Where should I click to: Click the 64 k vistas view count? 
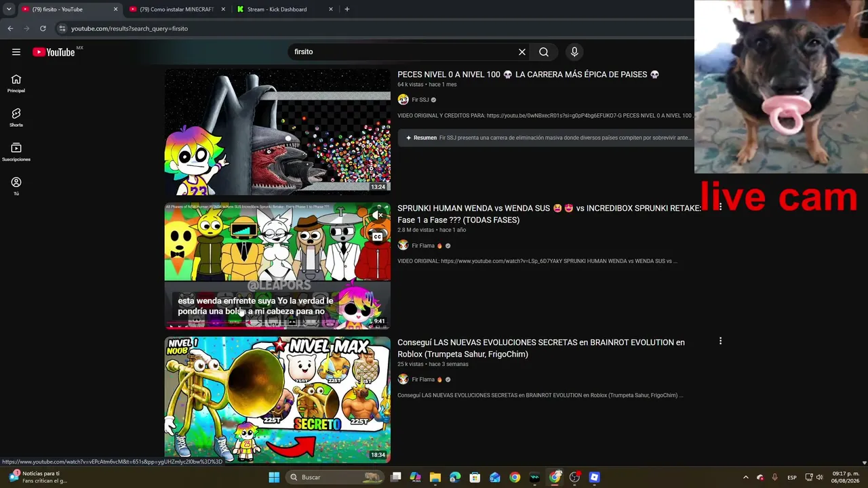click(410, 85)
